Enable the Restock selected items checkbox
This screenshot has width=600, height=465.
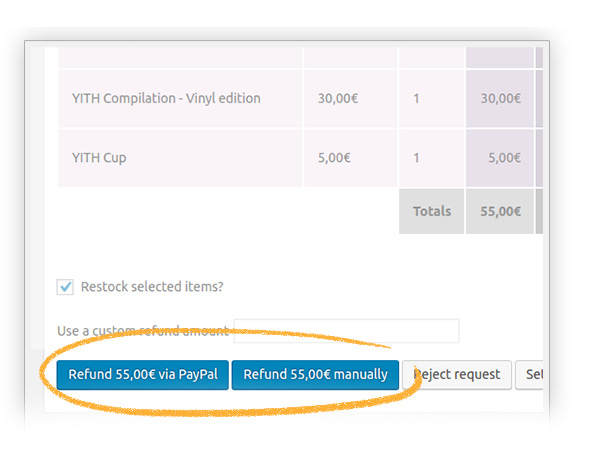pos(65,287)
